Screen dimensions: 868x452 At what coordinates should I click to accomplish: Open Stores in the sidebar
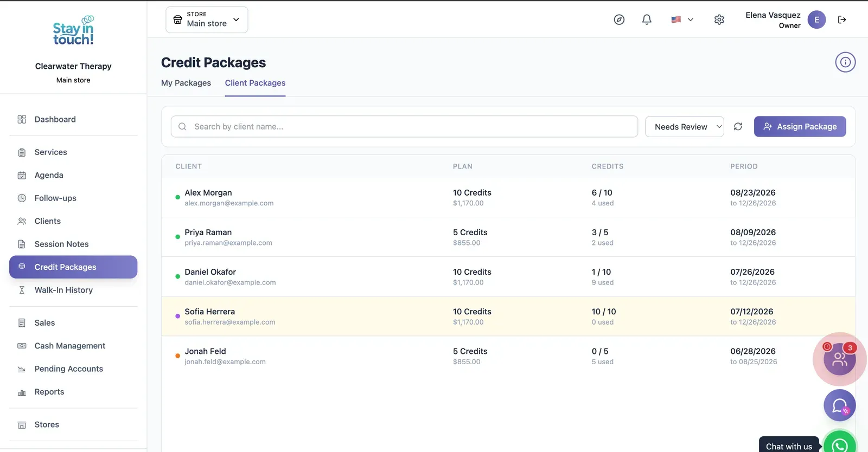click(73, 424)
